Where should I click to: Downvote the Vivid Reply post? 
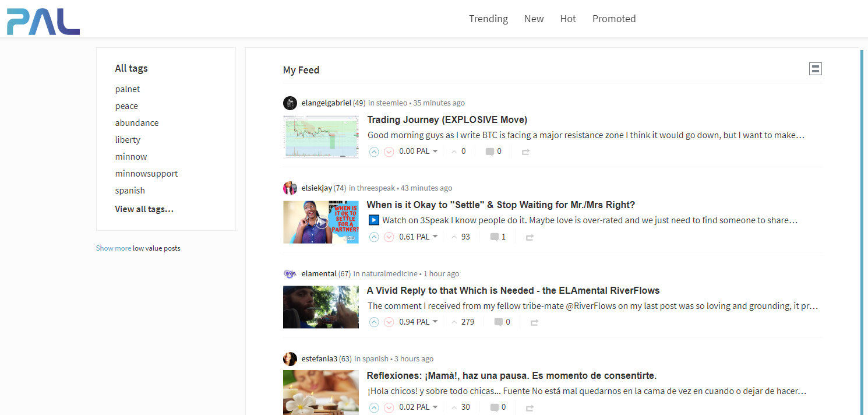[389, 322]
